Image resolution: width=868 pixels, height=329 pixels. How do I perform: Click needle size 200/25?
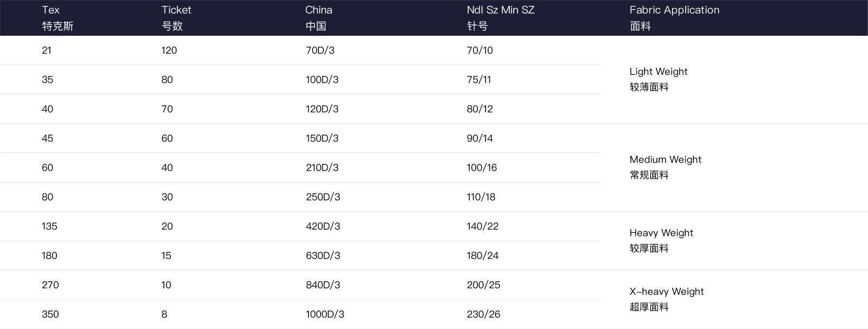483,285
